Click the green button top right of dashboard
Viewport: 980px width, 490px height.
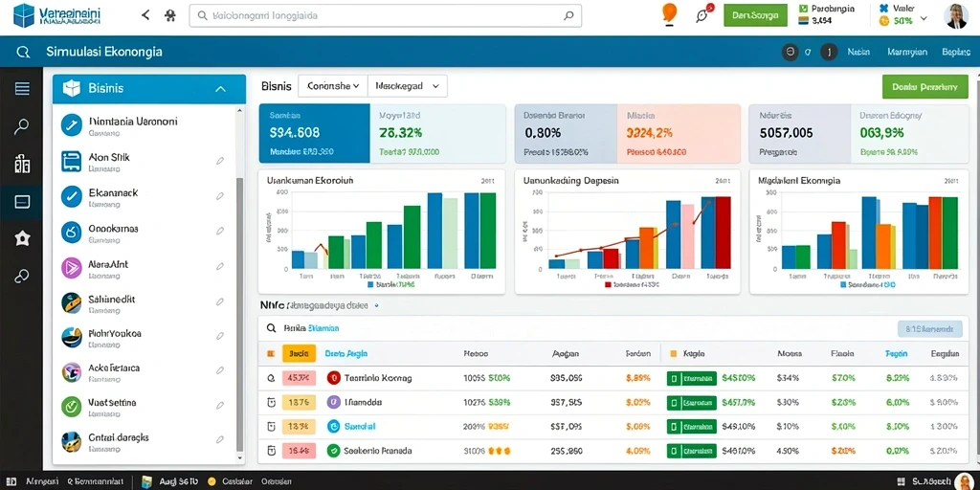point(925,87)
